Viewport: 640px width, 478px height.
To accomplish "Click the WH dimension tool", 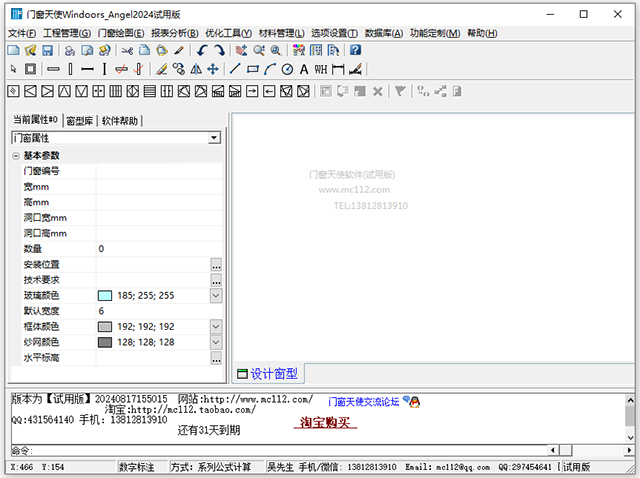I will click(321, 69).
